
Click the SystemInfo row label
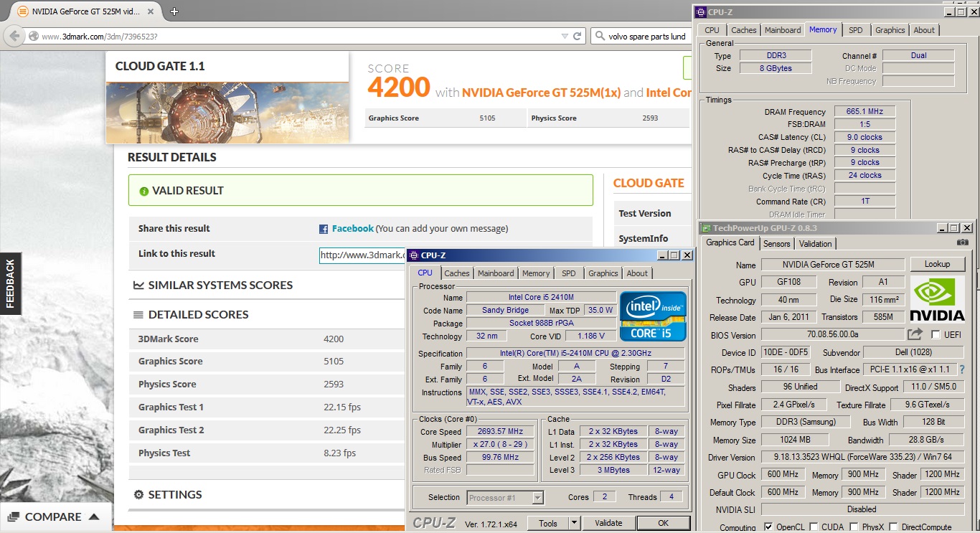tap(644, 239)
